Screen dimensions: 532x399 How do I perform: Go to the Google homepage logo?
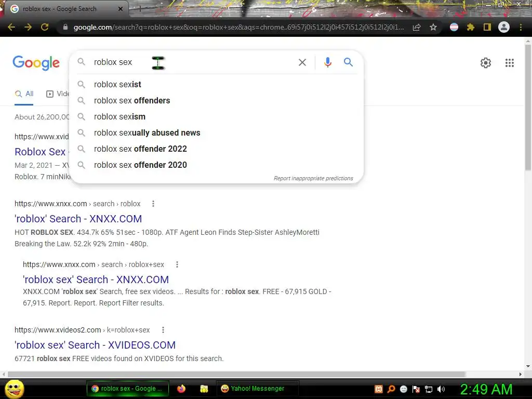pyautogui.click(x=36, y=62)
